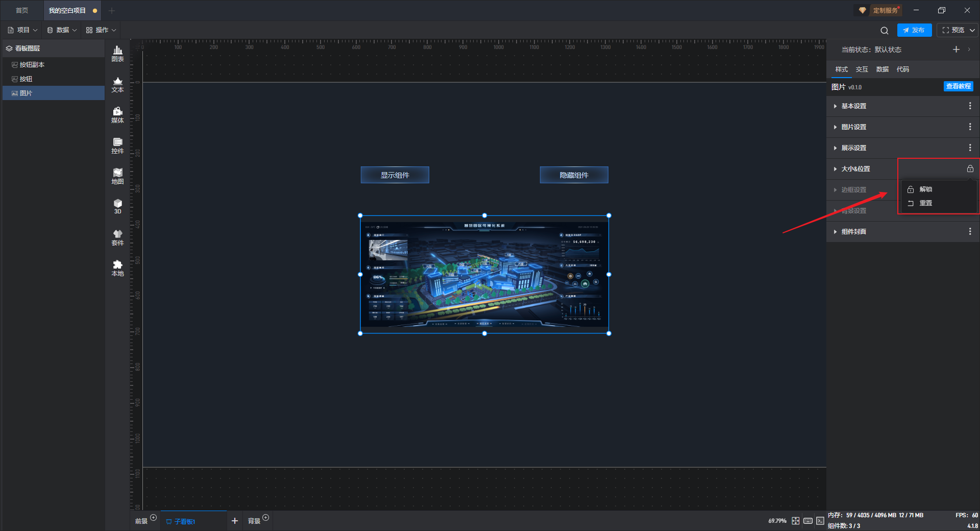Open the 套件 kit components panel

point(117,237)
